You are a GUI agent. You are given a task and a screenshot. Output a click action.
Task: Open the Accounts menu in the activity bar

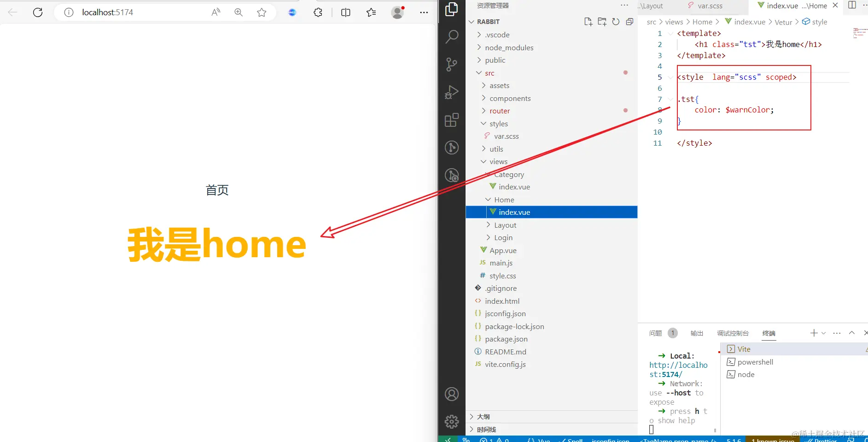pyautogui.click(x=452, y=394)
